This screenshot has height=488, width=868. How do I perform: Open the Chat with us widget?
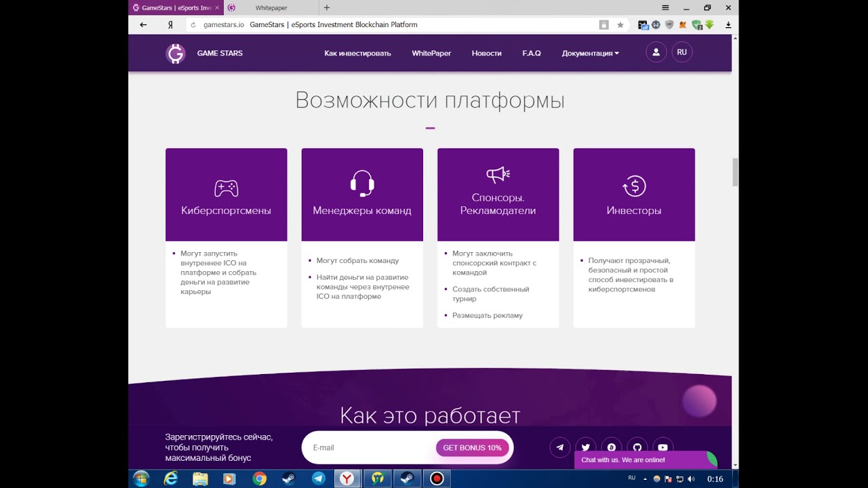pos(645,460)
